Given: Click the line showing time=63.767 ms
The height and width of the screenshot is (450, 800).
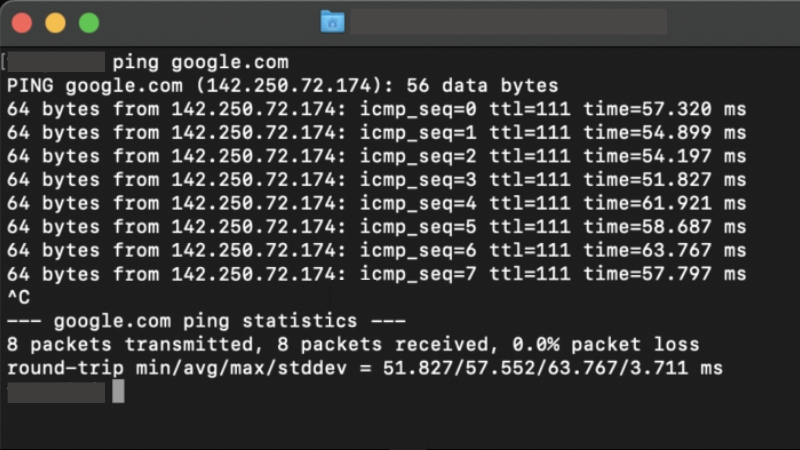Looking at the screenshot, I should coord(377,251).
